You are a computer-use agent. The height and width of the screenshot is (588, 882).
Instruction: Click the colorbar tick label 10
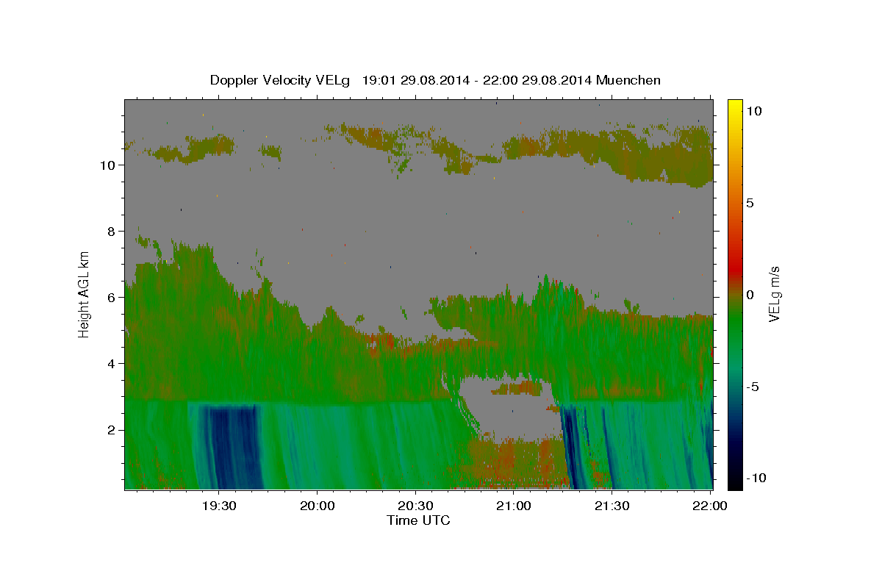(753, 111)
